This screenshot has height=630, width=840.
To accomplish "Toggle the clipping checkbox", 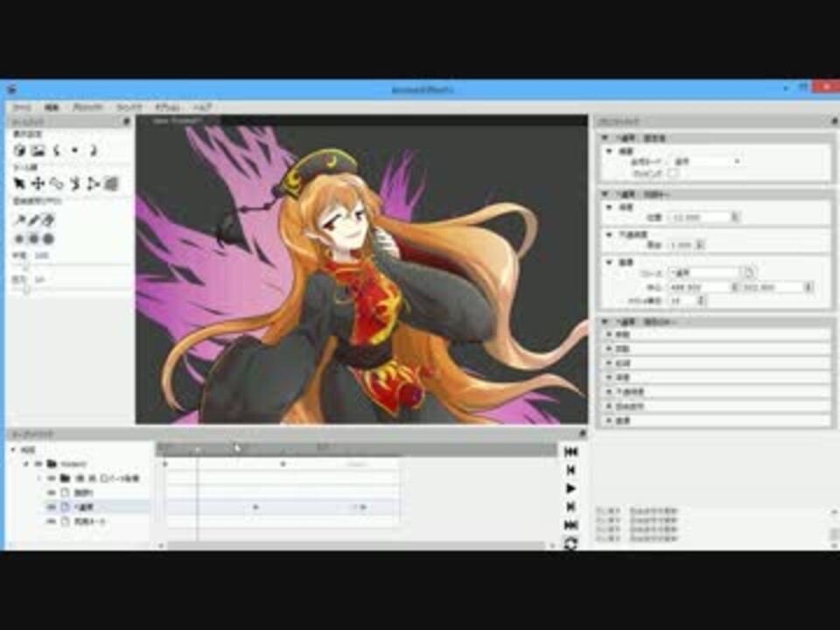I will pos(674,173).
